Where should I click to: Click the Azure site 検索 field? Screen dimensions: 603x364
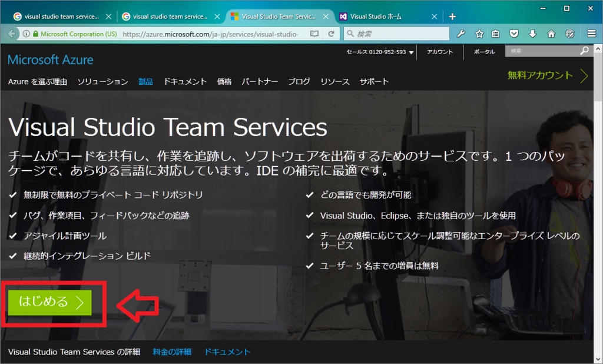tap(542, 51)
